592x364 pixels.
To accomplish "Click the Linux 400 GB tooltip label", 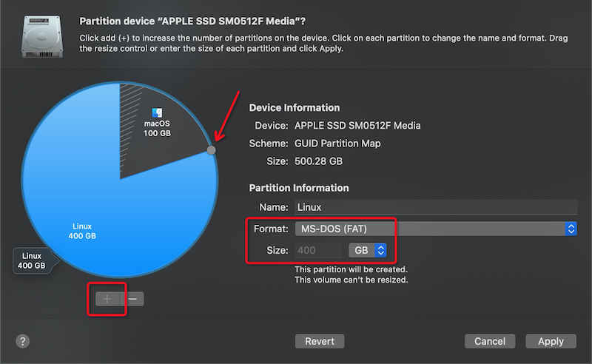I will tap(33, 260).
